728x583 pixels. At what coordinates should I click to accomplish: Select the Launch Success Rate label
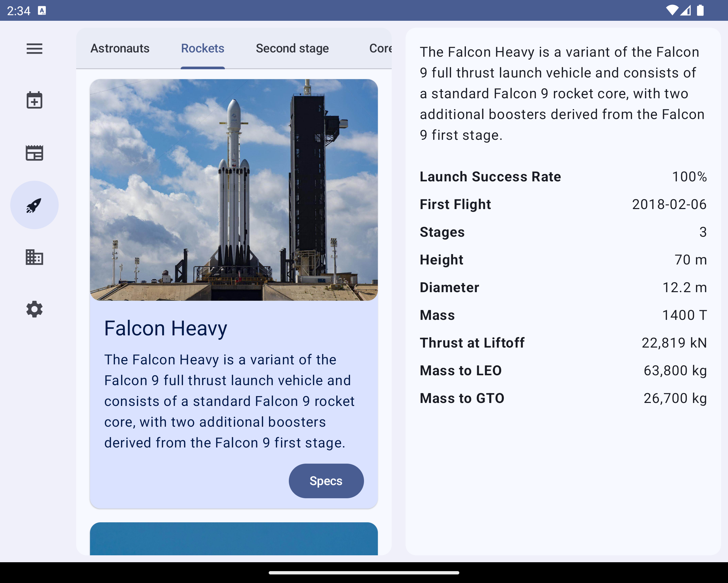tap(490, 177)
